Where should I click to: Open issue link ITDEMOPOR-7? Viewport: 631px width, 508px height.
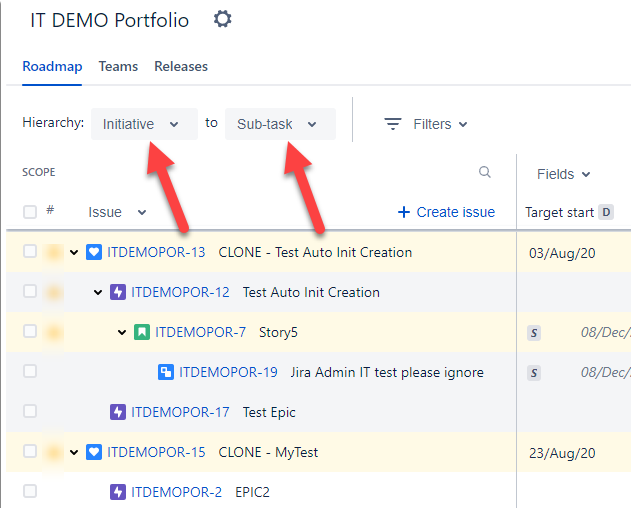point(200,332)
